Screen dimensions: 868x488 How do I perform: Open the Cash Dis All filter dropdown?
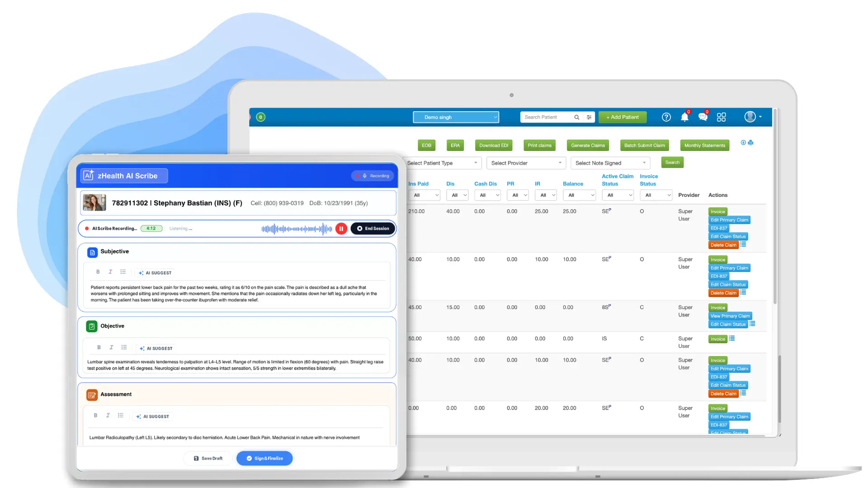click(x=488, y=195)
